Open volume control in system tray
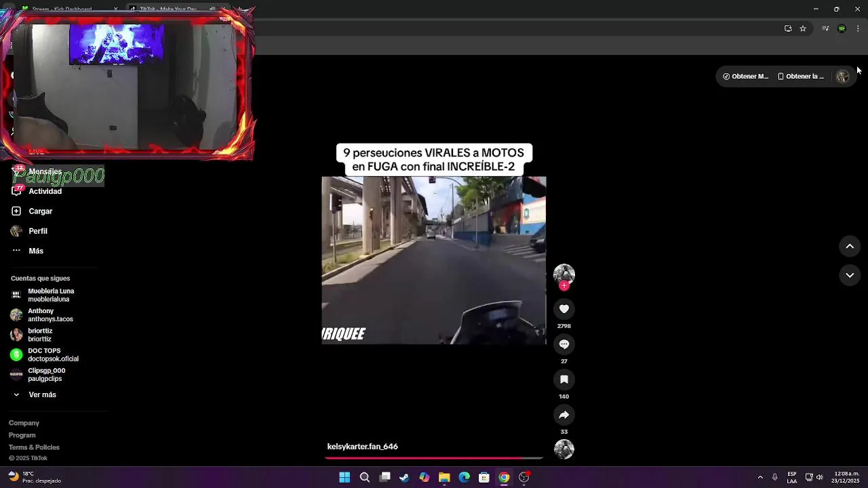This screenshot has height=488, width=868. [x=819, y=477]
